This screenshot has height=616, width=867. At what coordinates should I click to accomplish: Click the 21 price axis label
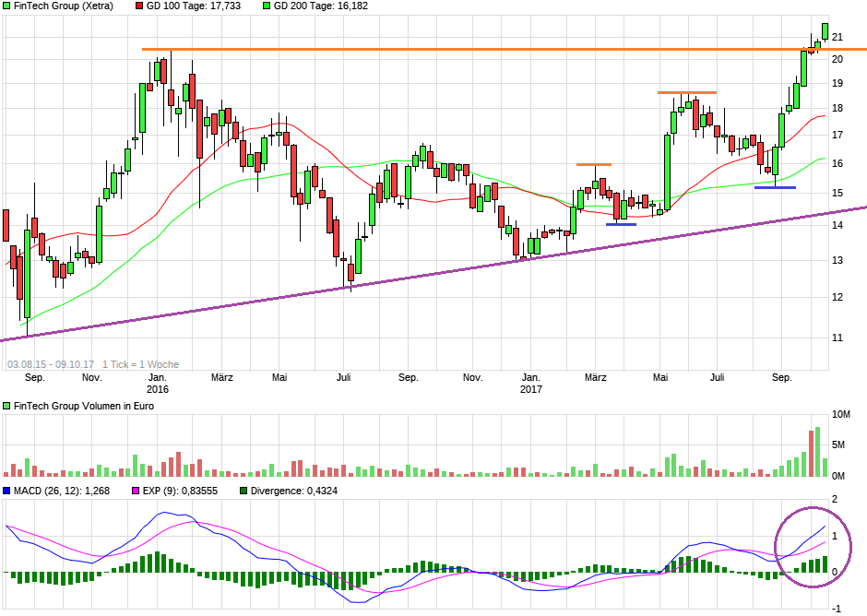(837, 37)
